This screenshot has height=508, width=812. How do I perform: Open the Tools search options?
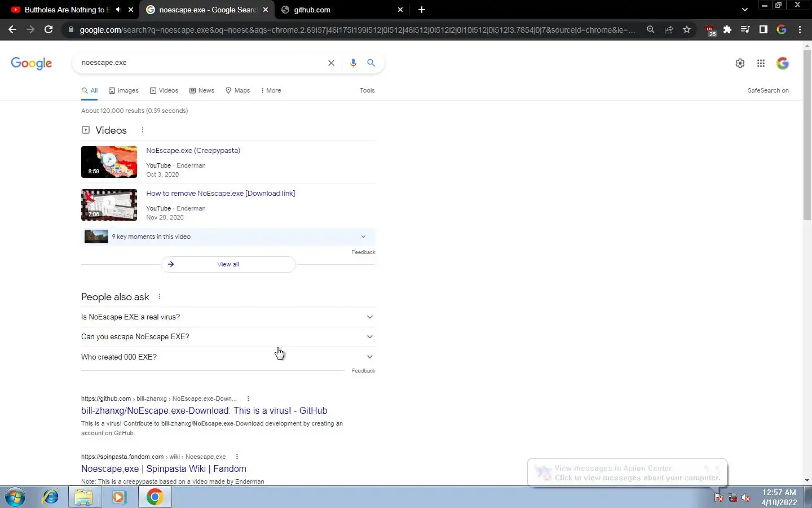tap(367, 90)
